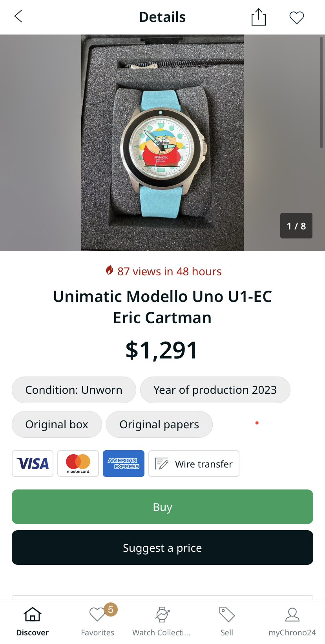The height and width of the screenshot is (644, 325).
Task: Tap the Original box chip
Action: point(57,424)
